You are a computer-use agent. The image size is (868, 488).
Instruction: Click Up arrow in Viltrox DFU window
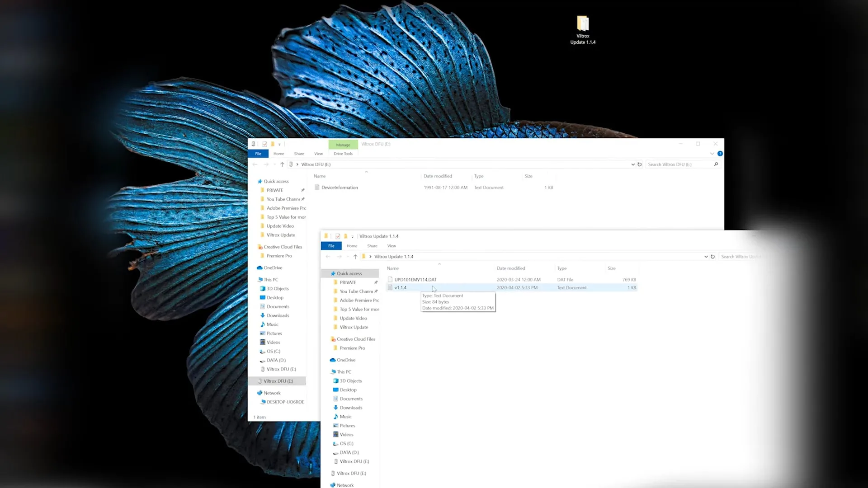pos(282,164)
